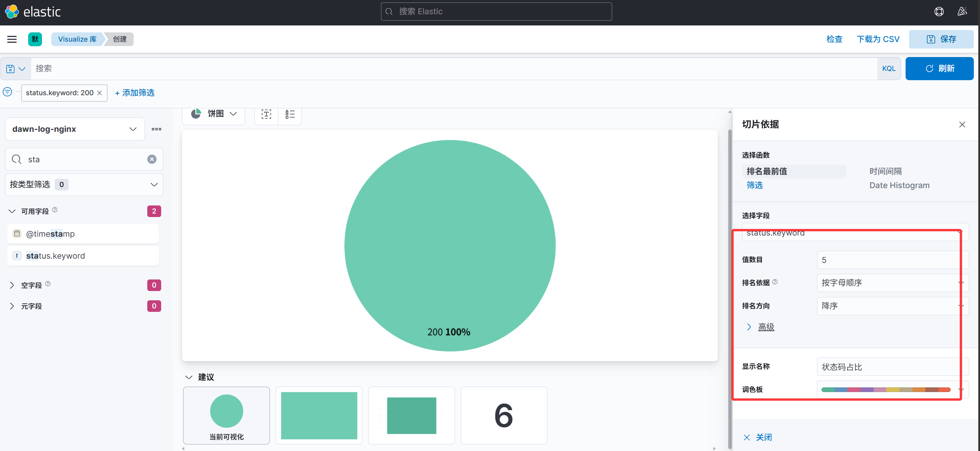Image resolution: width=980 pixels, height=451 pixels.
Task: Collapse the 可用字段 section
Action: point(12,211)
